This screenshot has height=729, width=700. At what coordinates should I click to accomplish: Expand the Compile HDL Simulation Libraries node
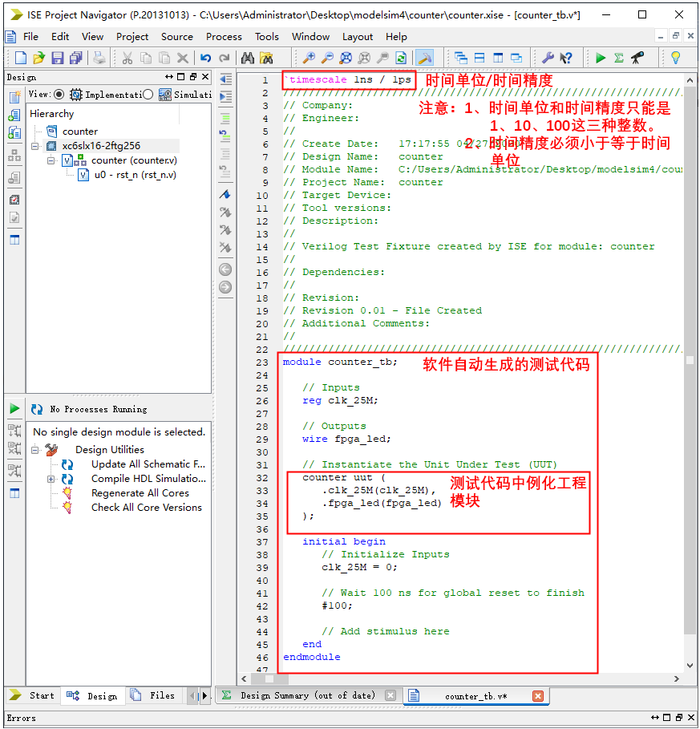pyautogui.click(x=51, y=479)
